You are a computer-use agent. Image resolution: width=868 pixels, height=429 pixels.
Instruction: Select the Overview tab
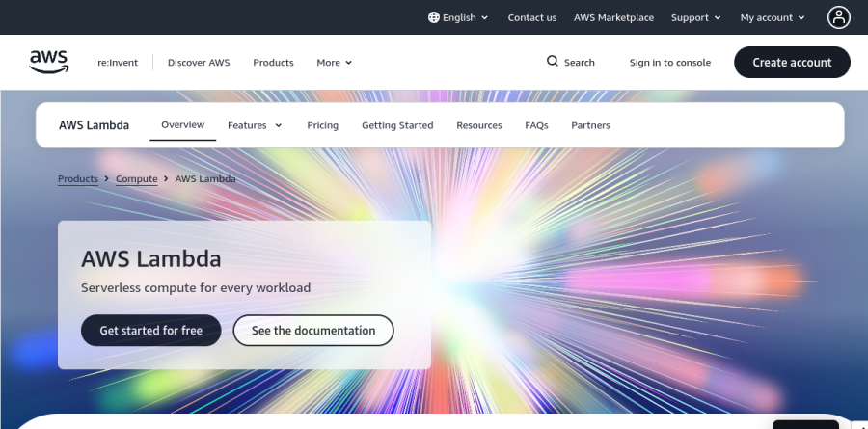[x=182, y=125]
